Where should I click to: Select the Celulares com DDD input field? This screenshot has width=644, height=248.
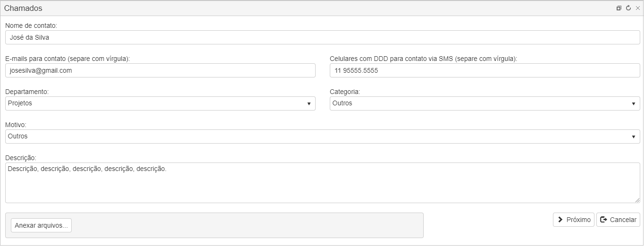[x=485, y=70]
